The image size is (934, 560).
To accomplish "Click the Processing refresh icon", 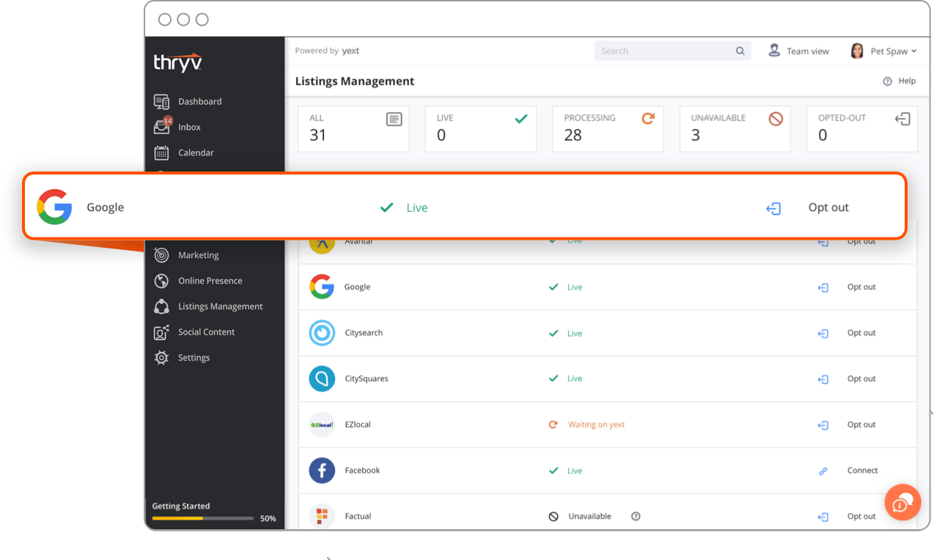I will (x=648, y=118).
